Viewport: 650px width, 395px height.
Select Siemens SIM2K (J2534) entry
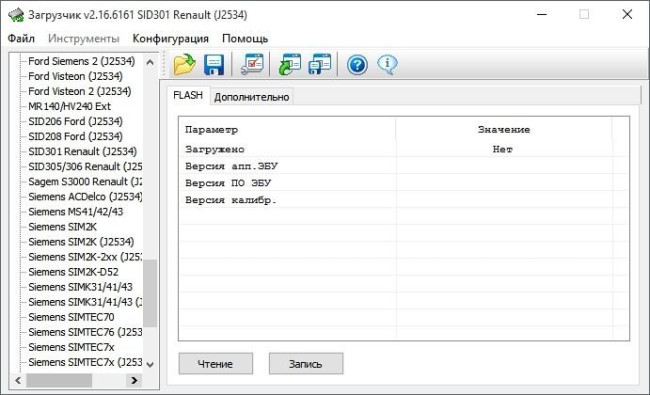(81, 242)
